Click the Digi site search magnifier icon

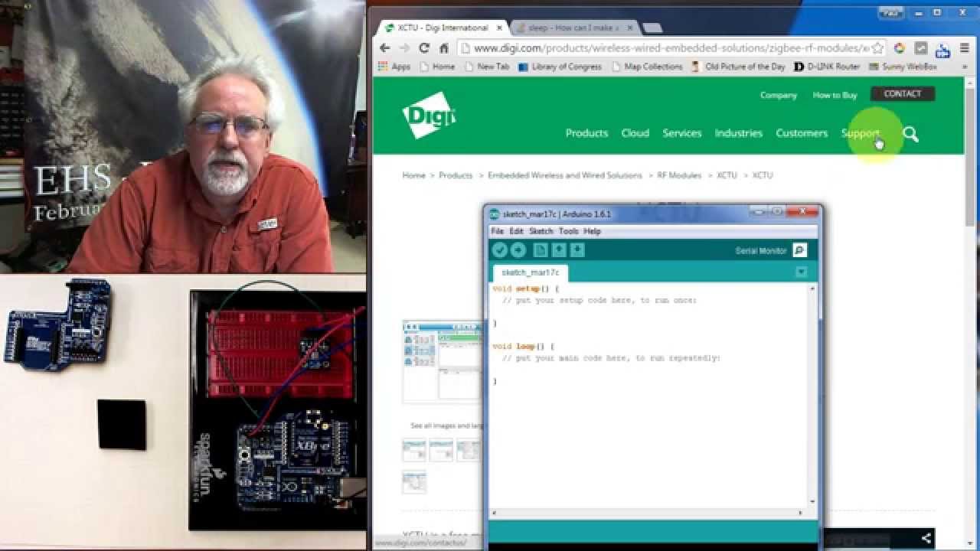click(910, 134)
